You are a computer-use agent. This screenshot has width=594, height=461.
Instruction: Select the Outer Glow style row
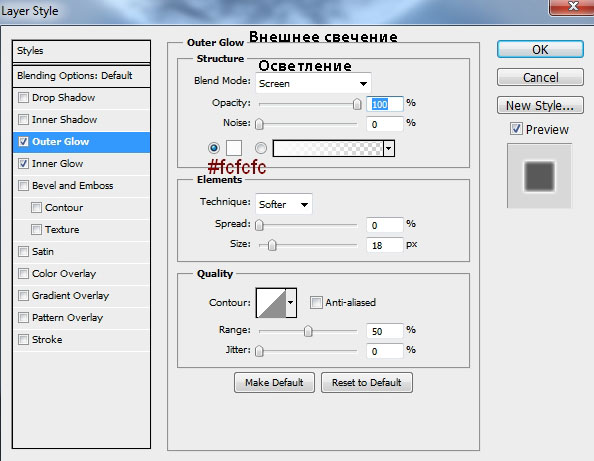click(81, 142)
